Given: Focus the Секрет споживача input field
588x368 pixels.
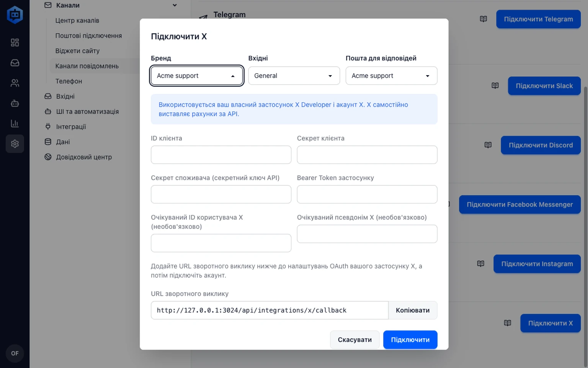Looking at the screenshot, I should [221, 194].
